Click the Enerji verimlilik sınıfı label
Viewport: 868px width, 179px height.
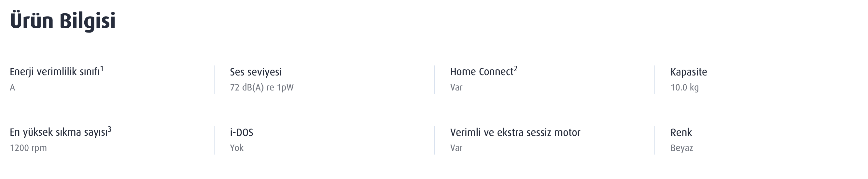(55, 72)
